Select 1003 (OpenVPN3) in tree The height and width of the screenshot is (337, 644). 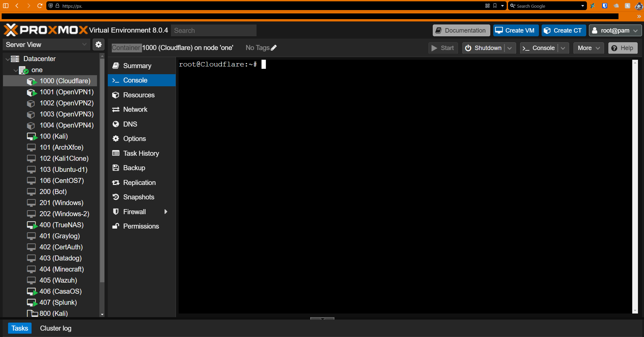coord(50,114)
